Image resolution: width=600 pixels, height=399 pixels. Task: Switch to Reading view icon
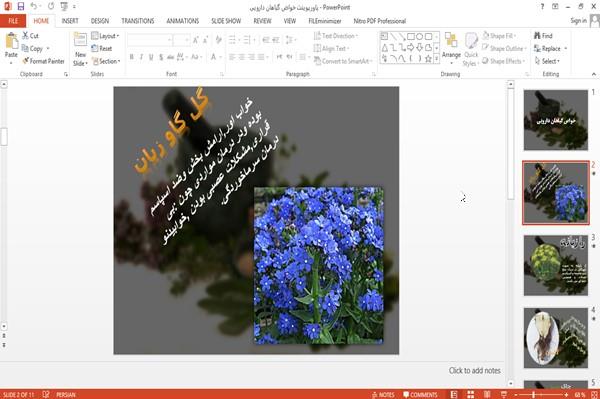point(487,394)
